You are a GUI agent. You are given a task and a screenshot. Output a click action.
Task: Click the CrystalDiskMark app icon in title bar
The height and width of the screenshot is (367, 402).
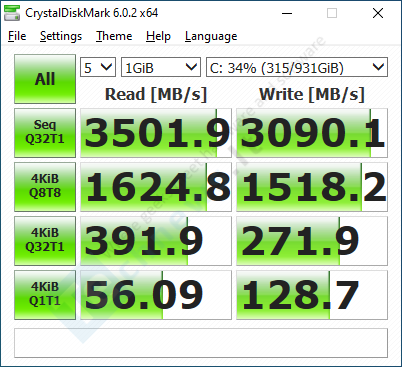pyautogui.click(x=12, y=13)
